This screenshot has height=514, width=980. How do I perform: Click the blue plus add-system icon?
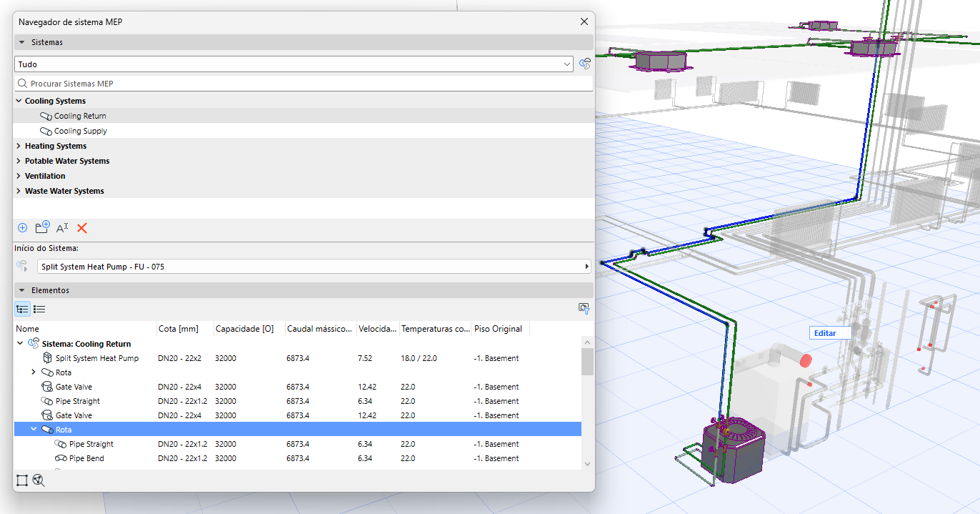pyautogui.click(x=22, y=228)
